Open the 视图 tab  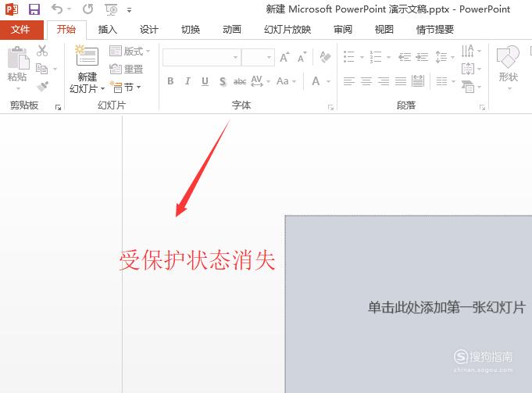tap(384, 30)
